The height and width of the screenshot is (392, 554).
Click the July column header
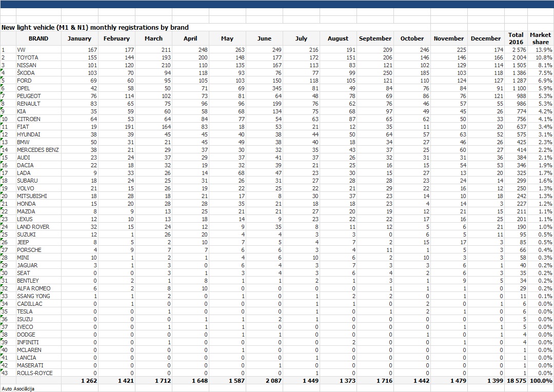[x=301, y=38]
